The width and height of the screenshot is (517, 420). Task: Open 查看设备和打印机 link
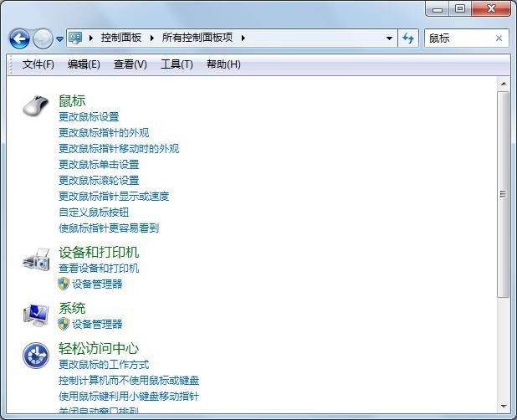tap(99, 268)
